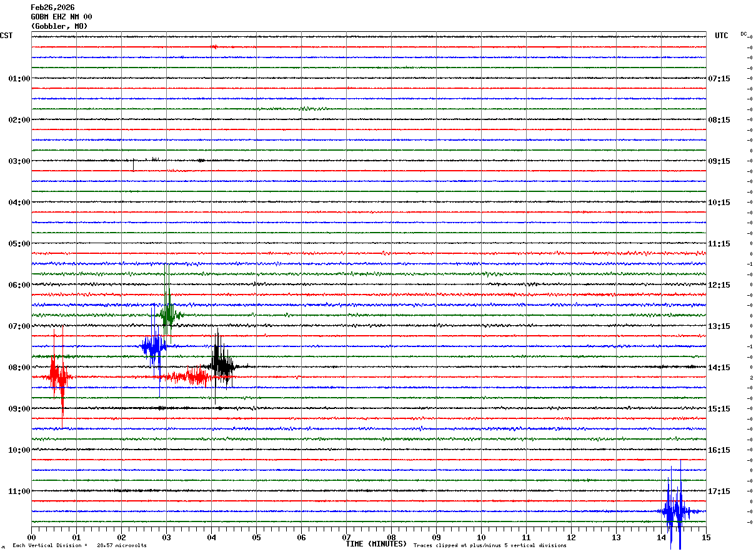The image size is (756, 554).
Task: Click the large red seismic burst near 08:00
Action: 58,377
